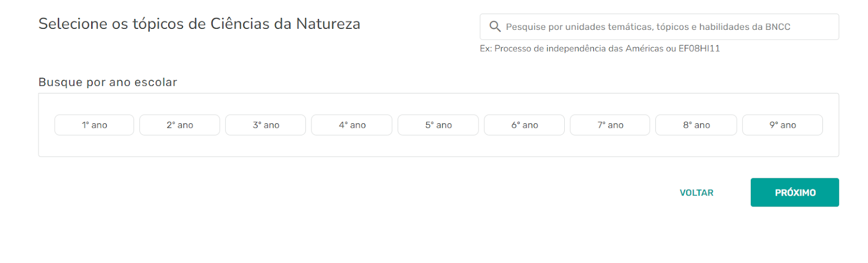
Task: Click the example code EF08HI11 text
Action: pyautogui.click(x=699, y=48)
